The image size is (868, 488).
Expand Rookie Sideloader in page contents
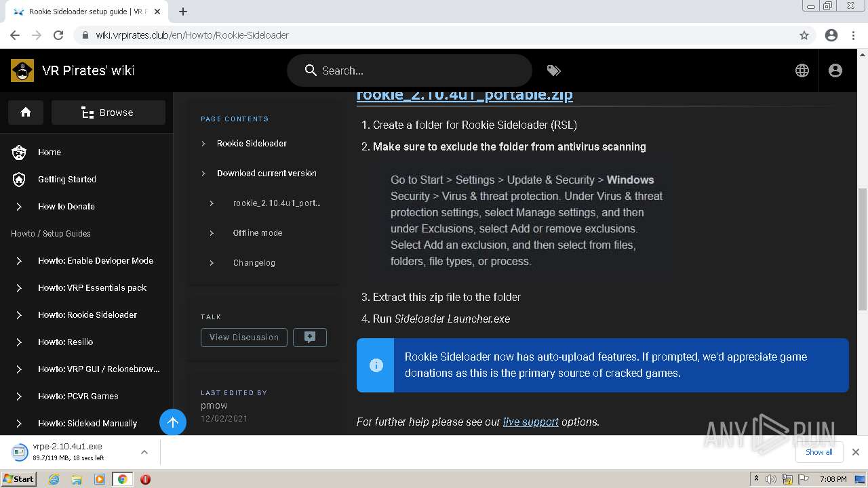(x=203, y=144)
